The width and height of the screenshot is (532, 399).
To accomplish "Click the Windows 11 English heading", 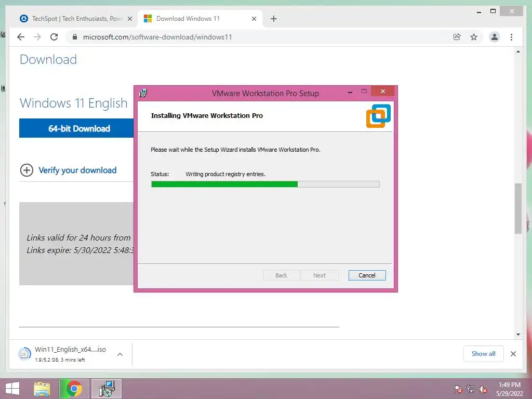I will click(74, 103).
